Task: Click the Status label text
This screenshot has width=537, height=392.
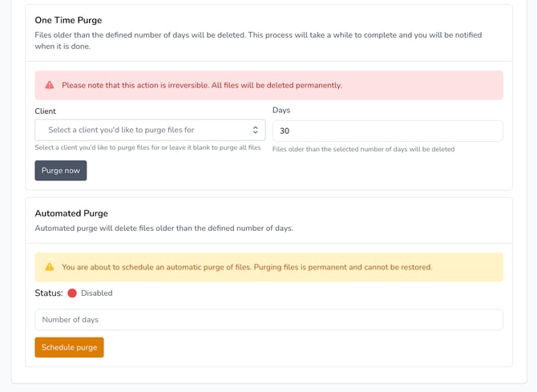Action: [49, 293]
